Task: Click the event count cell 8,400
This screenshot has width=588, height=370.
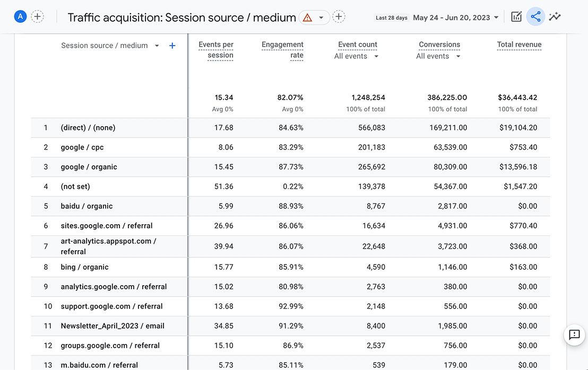Action: click(x=376, y=326)
